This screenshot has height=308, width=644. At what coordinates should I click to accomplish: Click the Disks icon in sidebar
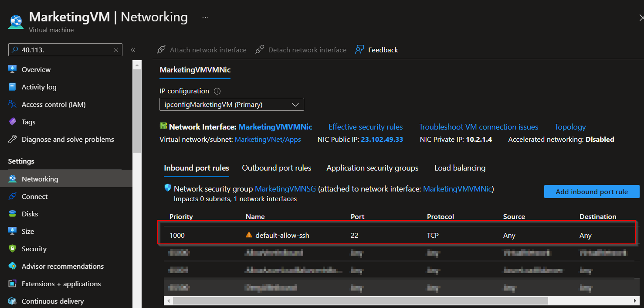point(13,214)
